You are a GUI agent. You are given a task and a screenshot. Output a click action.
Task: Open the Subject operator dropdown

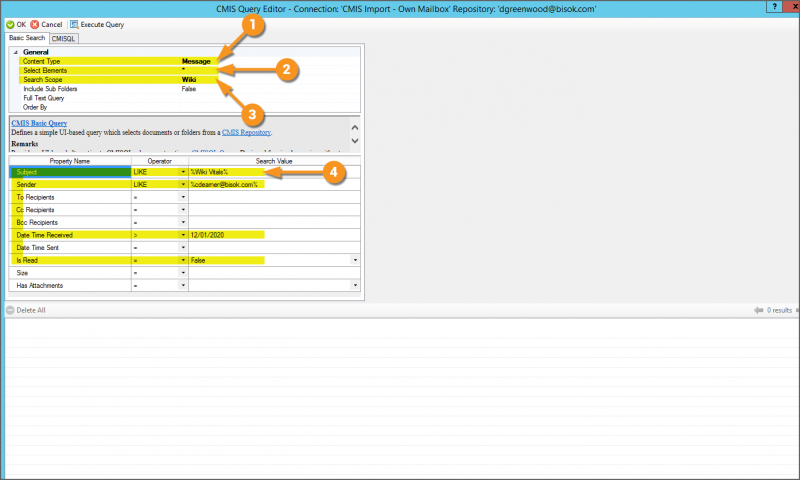pos(183,172)
